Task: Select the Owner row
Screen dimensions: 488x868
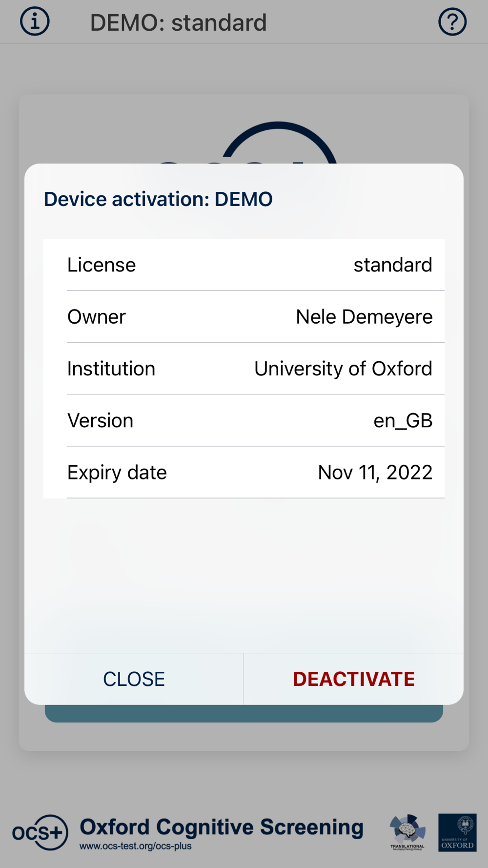Action: [244, 317]
